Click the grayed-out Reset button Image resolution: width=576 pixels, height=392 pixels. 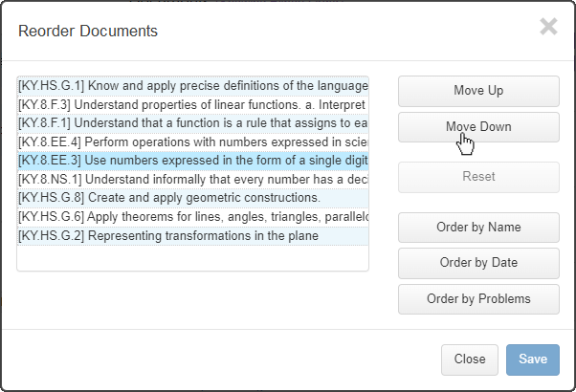pos(478,177)
